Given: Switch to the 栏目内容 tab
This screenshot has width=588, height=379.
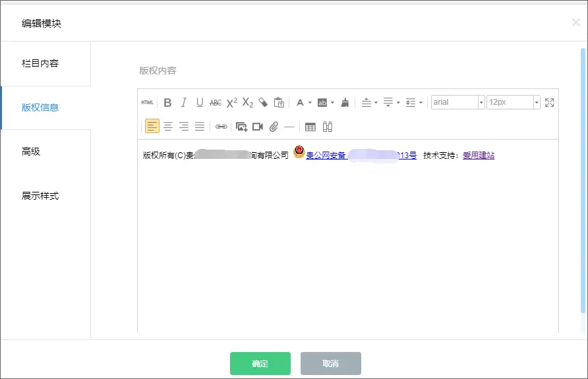Looking at the screenshot, I should point(40,64).
